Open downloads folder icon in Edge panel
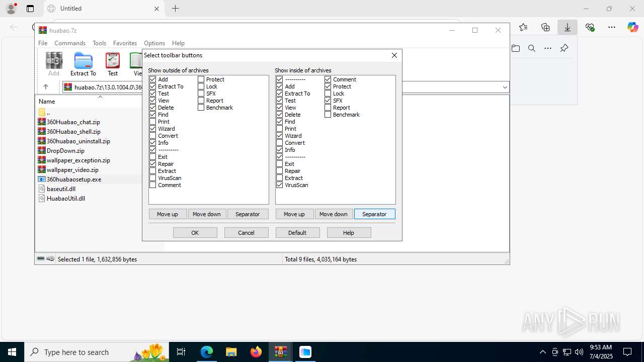Screen dimensions: 644x362 click(x=516, y=48)
